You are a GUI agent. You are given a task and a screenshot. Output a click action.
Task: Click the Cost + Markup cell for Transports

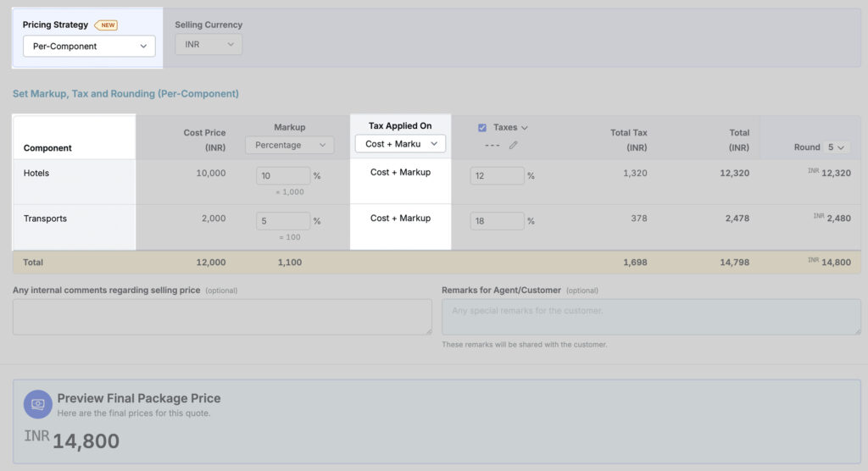click(x=400, y=218)
